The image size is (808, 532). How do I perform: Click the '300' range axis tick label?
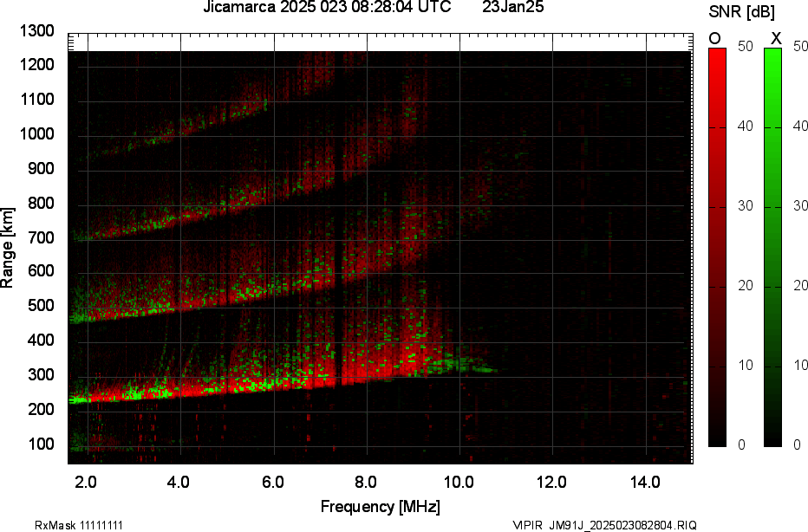click(x=41, y=374)
